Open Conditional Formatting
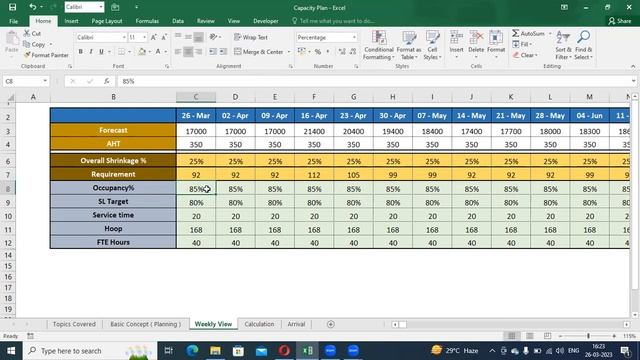 pos(379,45)
